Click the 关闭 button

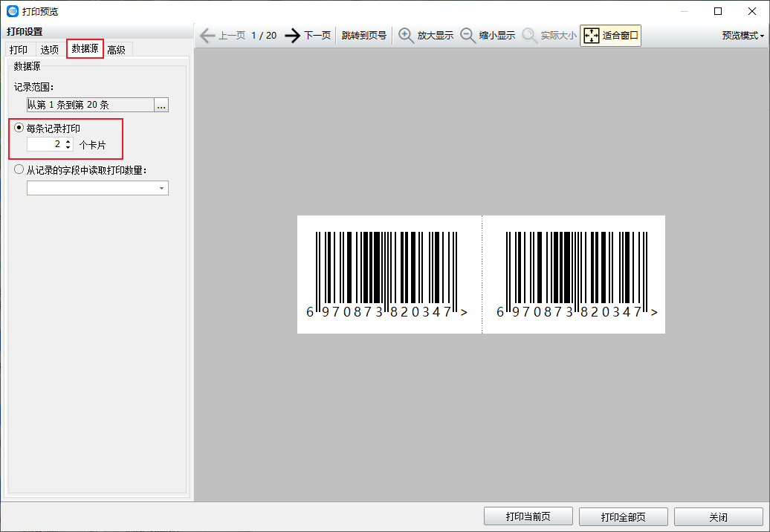(x=719, y=516)
